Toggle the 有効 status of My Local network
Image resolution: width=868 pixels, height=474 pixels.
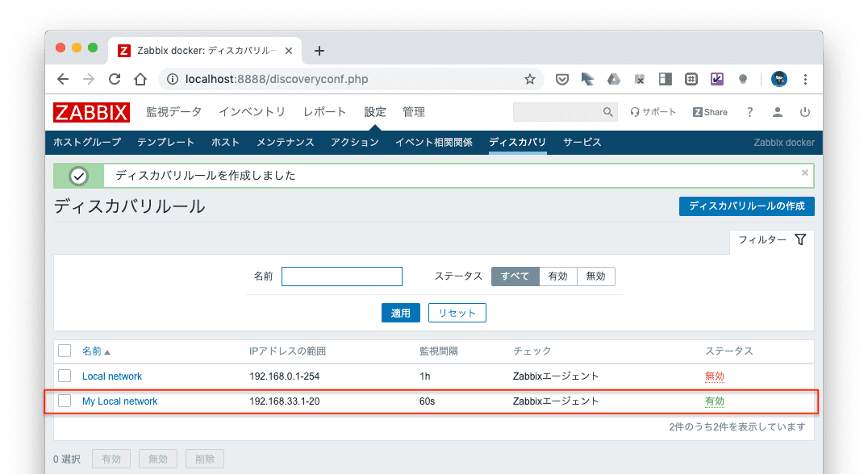click(715, 401)
